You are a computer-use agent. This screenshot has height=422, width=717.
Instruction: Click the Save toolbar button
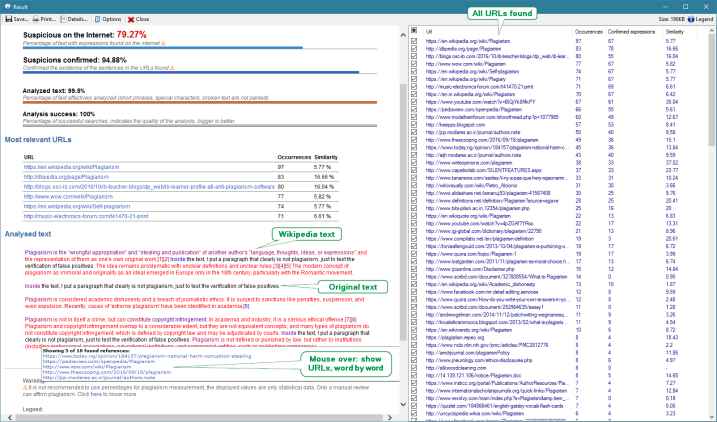pos(17,19)
